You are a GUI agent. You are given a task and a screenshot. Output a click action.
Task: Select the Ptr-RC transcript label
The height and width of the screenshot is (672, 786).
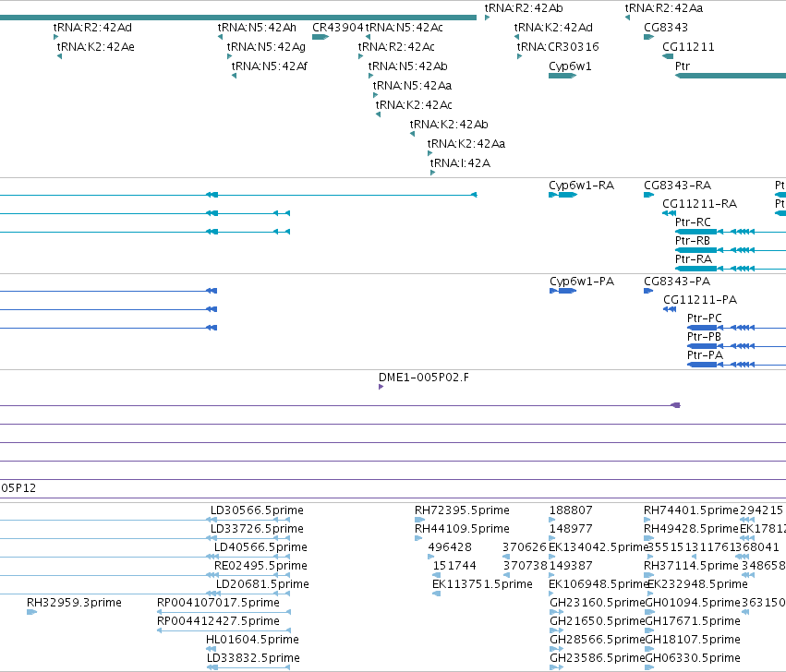(x=693, y=222)
